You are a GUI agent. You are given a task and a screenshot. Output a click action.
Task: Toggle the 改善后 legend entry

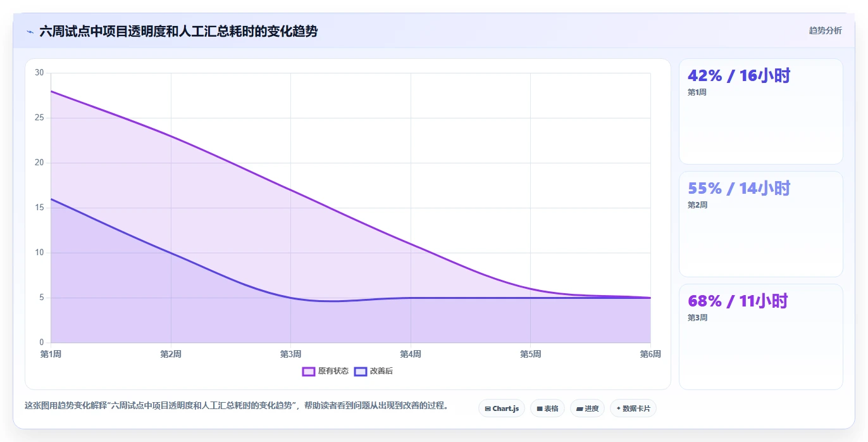pyautogui.click(x=373, y=371)
